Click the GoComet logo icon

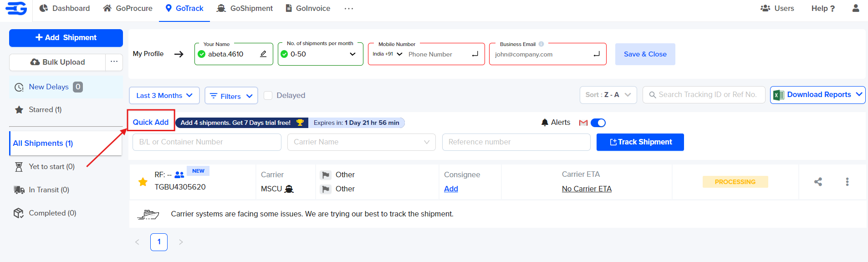[16, 8]
